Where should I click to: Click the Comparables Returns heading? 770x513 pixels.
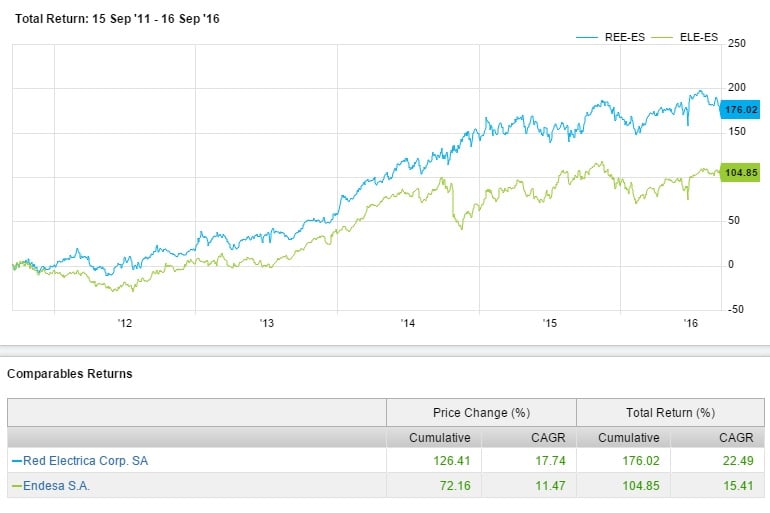pos(70,373)
